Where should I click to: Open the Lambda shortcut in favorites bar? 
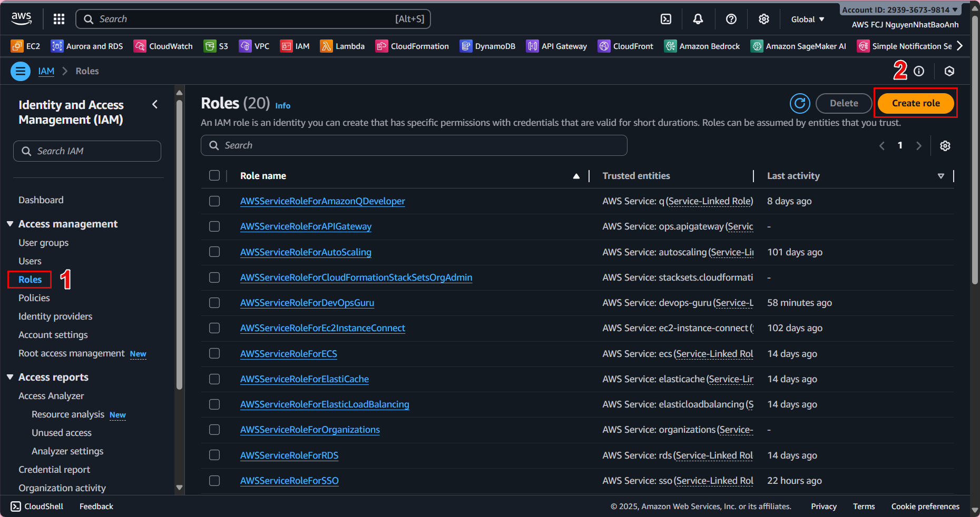pos(342,46)
